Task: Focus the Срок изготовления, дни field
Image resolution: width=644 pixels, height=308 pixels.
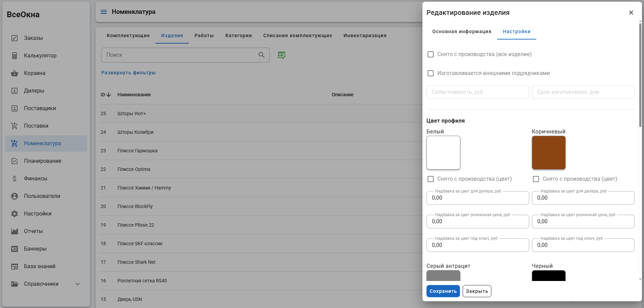Action: (583, 92)
